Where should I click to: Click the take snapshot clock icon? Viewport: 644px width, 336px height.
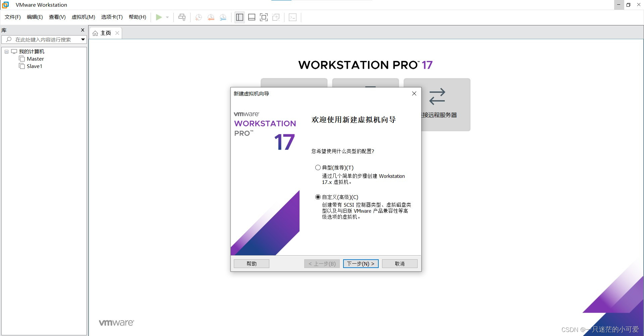(199, 17)
